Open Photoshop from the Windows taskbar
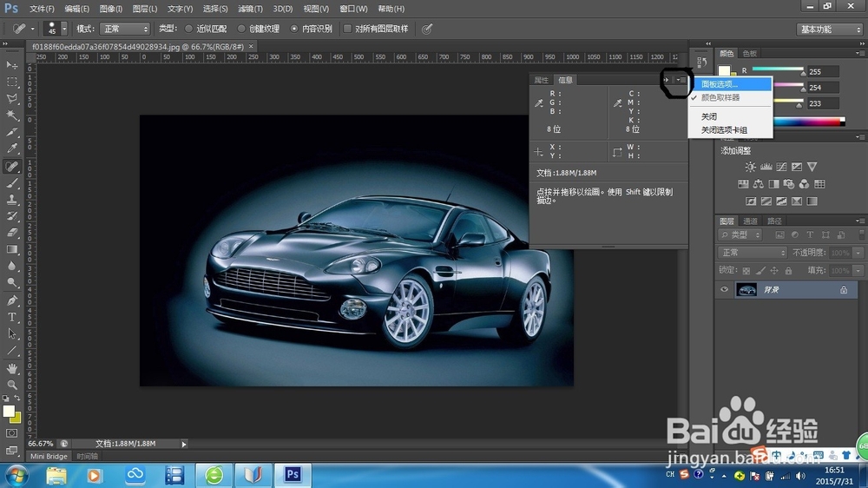 coord(293,475)
